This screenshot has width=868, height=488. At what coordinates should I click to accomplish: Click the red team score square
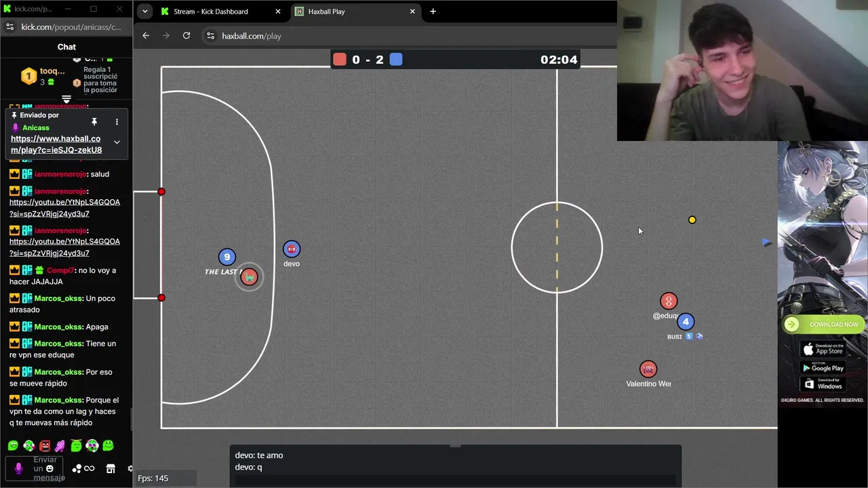pos(339,60)
